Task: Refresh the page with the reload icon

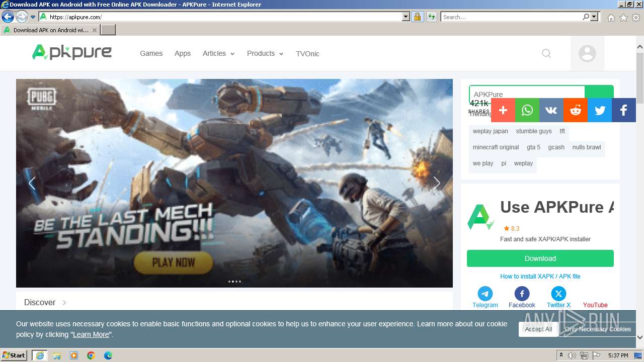Action: pyautogui.click(x=431, y=17)
